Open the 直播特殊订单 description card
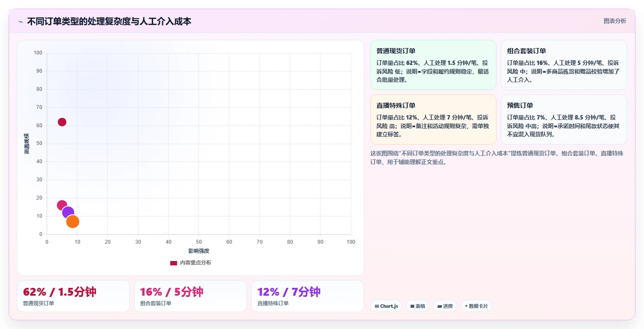The height and width of the screenshot is (329, 644). (433, 119)
